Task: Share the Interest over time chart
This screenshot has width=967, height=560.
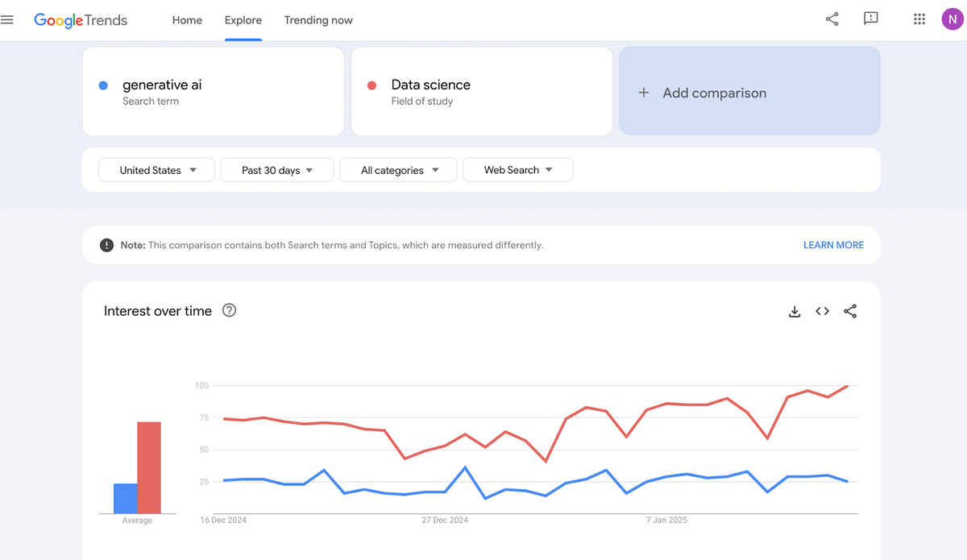Action: pos(850,312)
